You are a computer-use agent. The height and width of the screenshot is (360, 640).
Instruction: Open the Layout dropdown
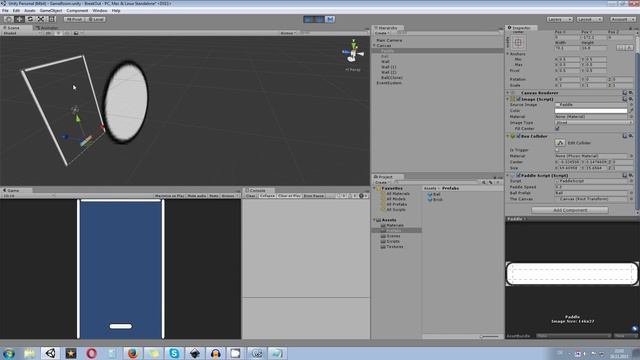(x=589, y=19)
